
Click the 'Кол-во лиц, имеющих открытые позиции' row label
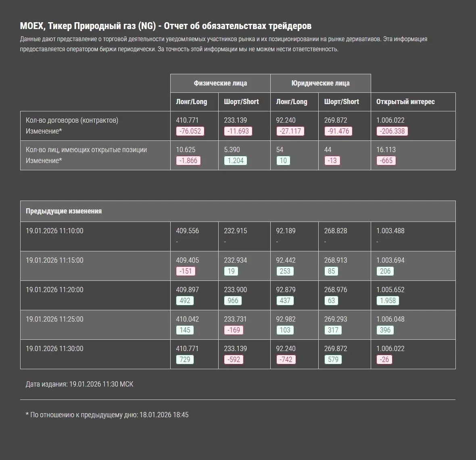click(x=86, y=150)
